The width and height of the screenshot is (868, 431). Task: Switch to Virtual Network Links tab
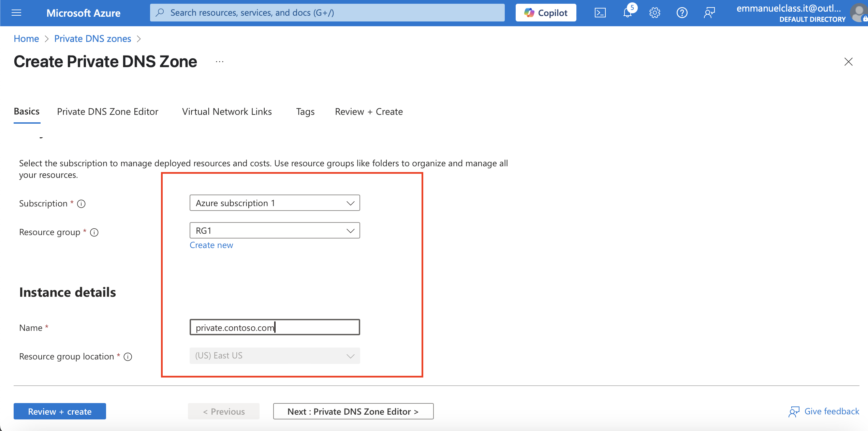tap(227, 111)
